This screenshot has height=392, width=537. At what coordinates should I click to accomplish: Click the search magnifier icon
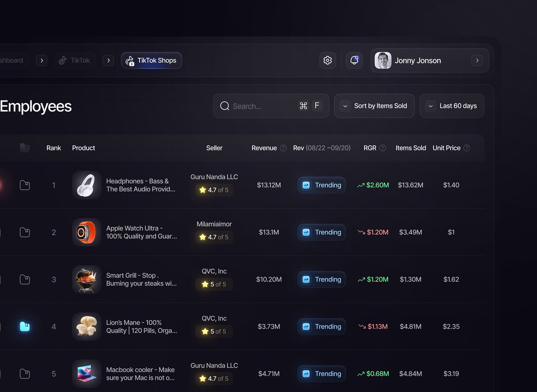[225, 106]
